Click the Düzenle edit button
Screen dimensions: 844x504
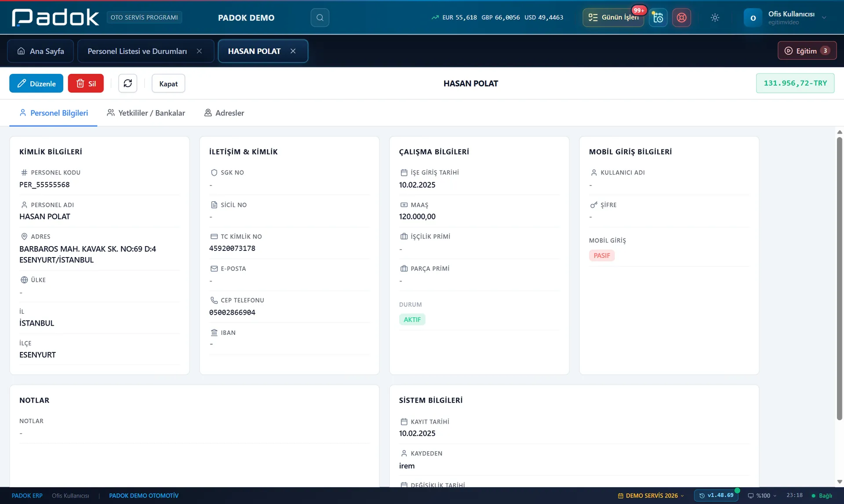36,83
